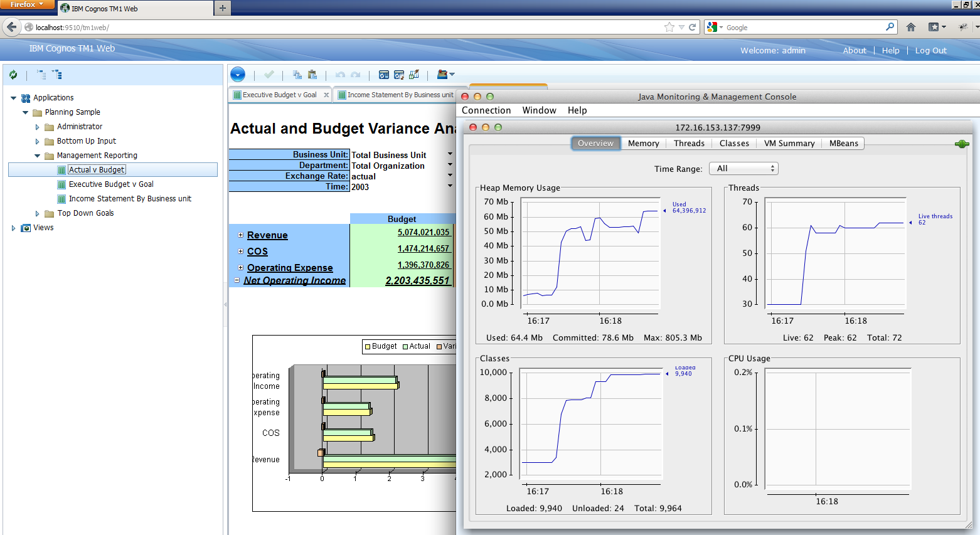
Task: Expand the Revenue row plus sign
Action: coord(240,235)
